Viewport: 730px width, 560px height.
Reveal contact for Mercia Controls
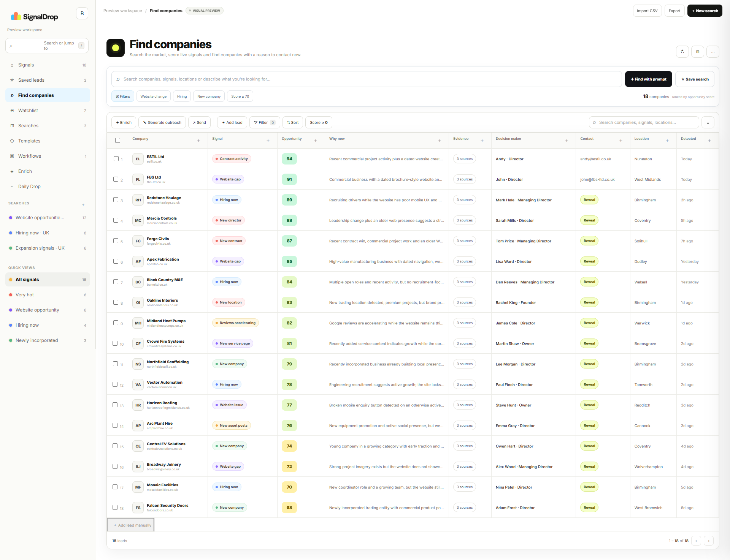(x=589, y=220)
